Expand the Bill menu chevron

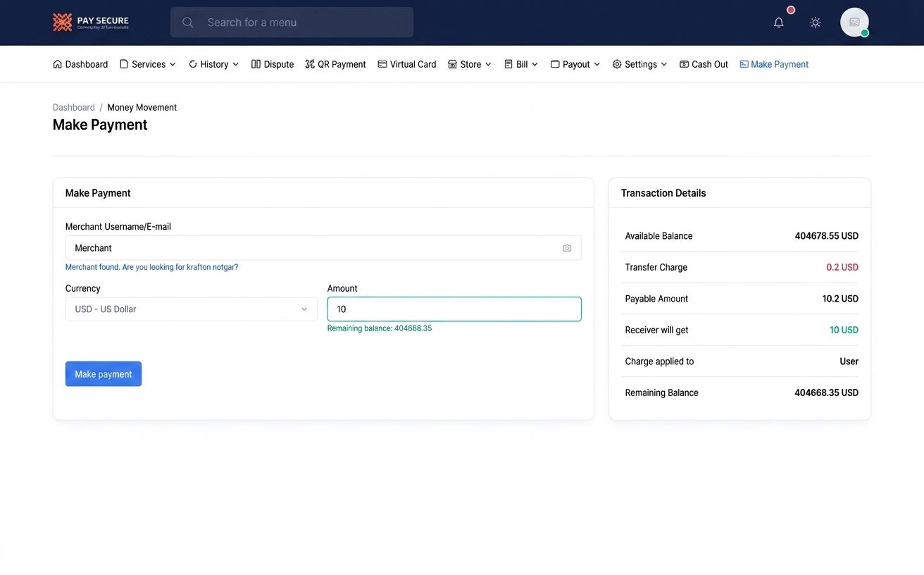point(535,64)
